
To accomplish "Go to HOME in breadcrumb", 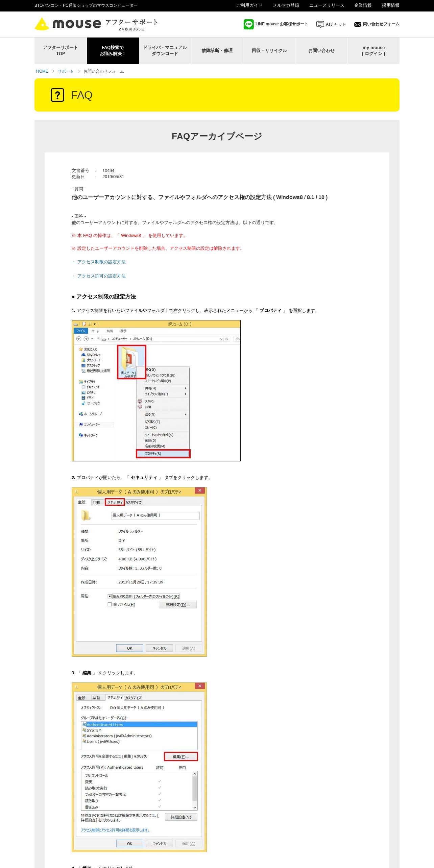I will pos(42,71).
